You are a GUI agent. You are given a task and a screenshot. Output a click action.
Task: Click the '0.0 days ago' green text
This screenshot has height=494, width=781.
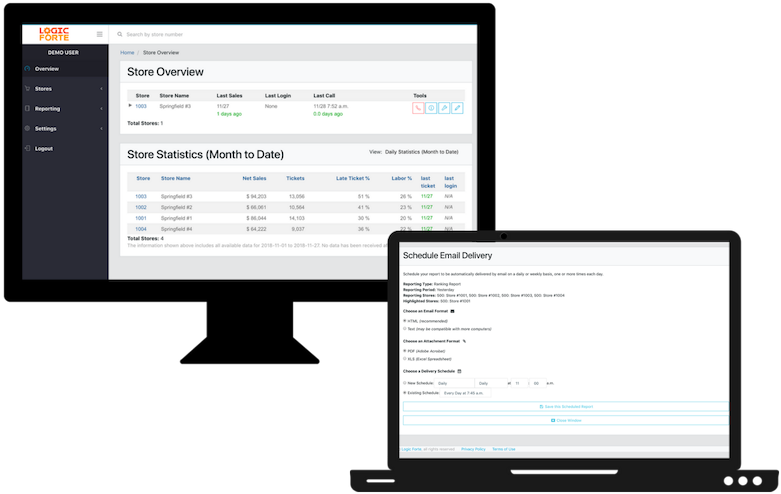pyautogui.click(x=328, y=114)
